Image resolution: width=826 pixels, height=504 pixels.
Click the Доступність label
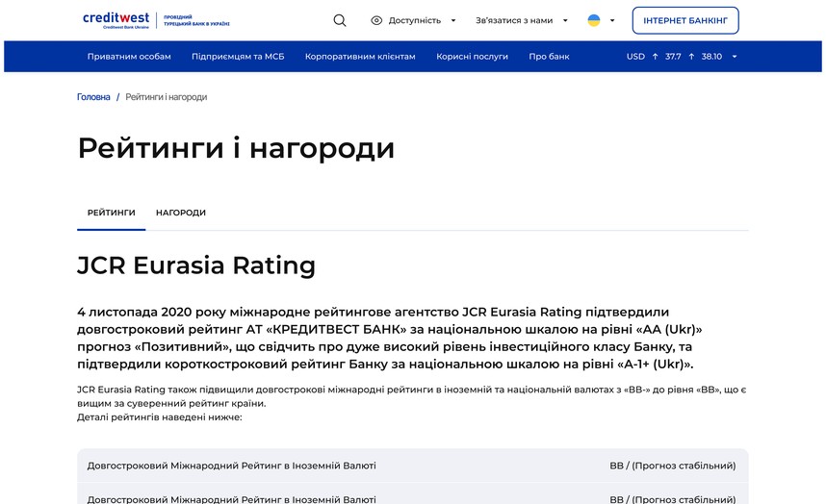(415, 20)
